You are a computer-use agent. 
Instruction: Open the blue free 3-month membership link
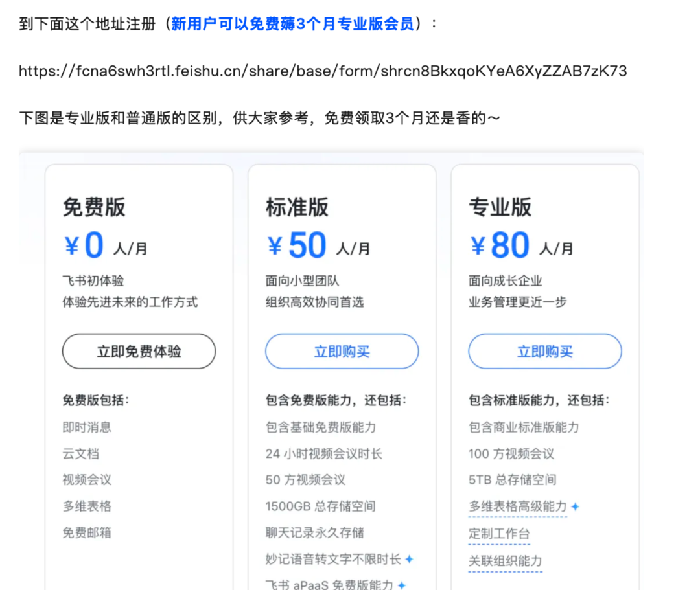pyautogui.click(x=293, y=23)
